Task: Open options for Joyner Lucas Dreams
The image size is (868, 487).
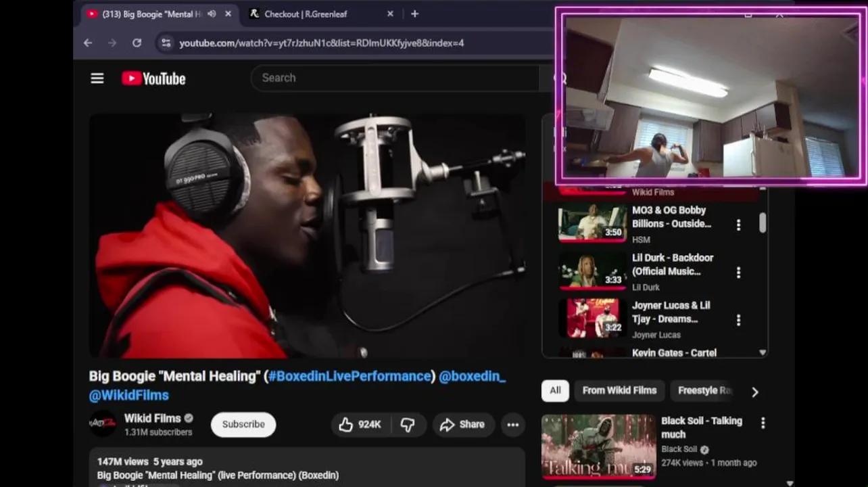Action: pos(738,319)
